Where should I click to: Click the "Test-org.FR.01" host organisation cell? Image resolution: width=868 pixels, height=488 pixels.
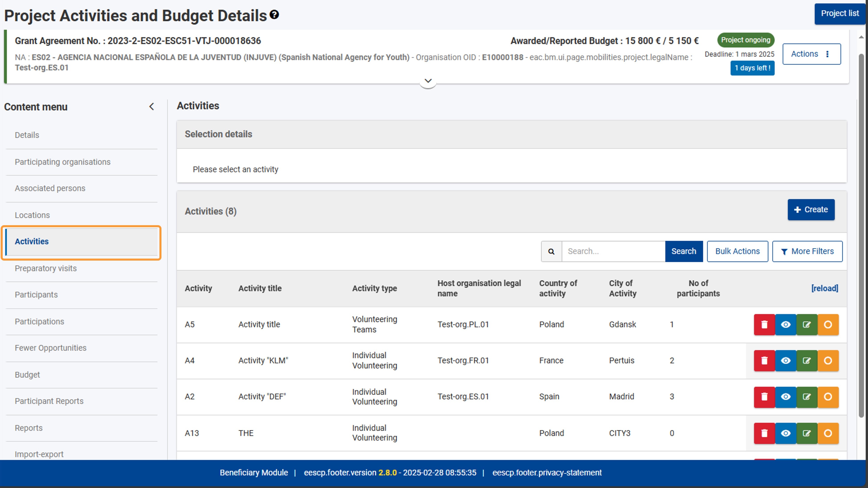point(463,360)
